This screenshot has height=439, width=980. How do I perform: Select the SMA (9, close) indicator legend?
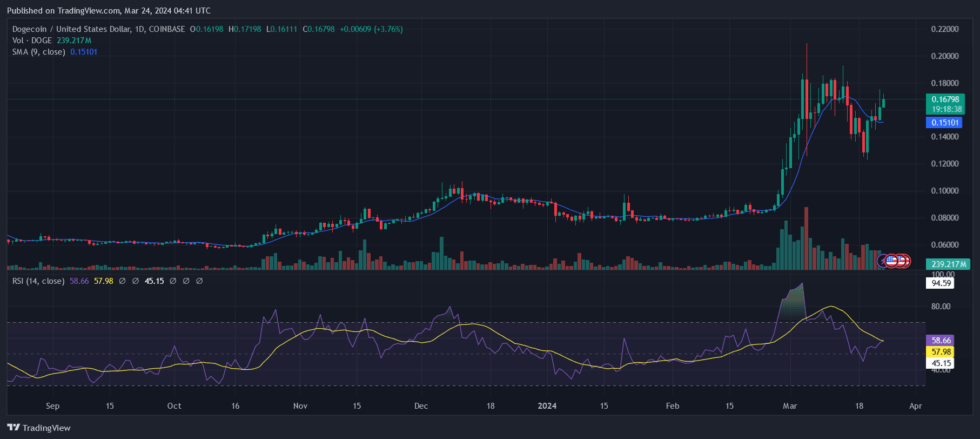point(39,52)
